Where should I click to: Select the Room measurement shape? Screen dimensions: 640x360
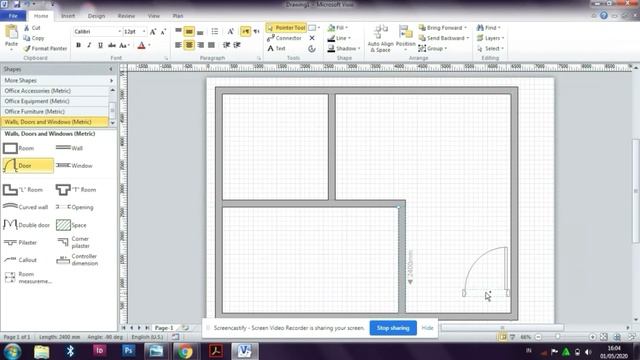[x=28, y=278]
